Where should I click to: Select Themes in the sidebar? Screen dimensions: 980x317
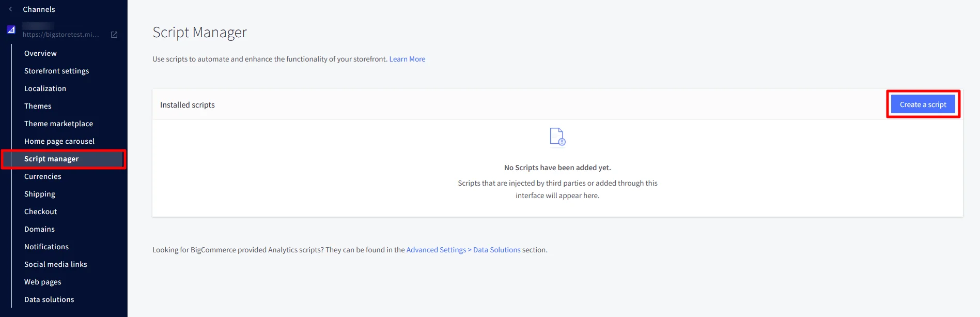tap(38, 106)
